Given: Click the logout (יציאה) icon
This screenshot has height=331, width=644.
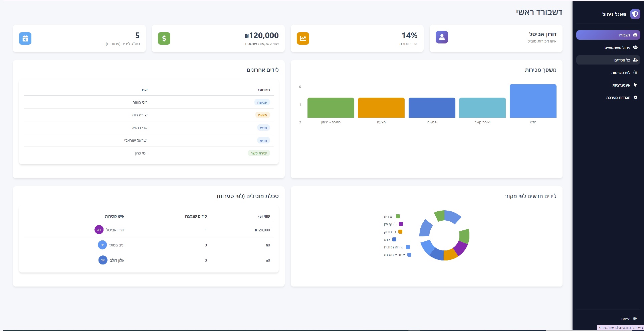Looking at the screenshot, I should [635, 319].
